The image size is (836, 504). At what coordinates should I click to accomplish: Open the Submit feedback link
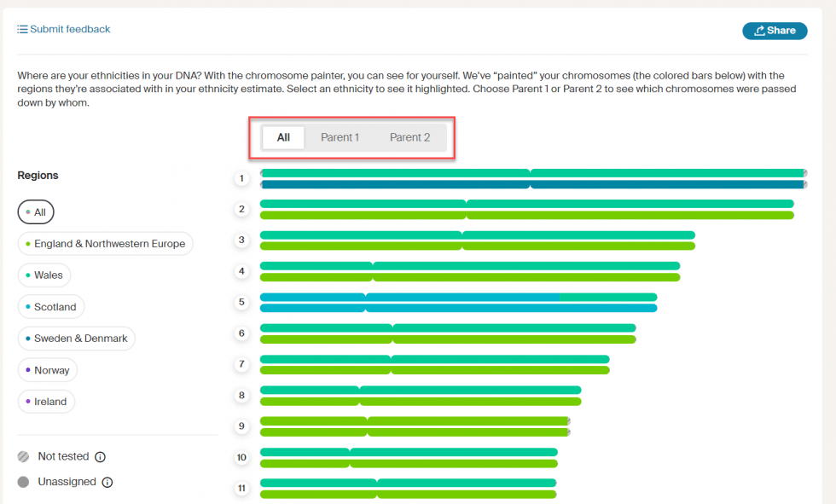[69, 28]
